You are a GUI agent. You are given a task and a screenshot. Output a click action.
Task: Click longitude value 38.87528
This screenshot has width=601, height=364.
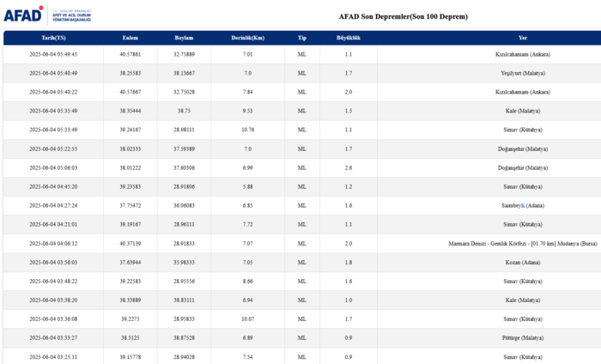coord(184,338)
